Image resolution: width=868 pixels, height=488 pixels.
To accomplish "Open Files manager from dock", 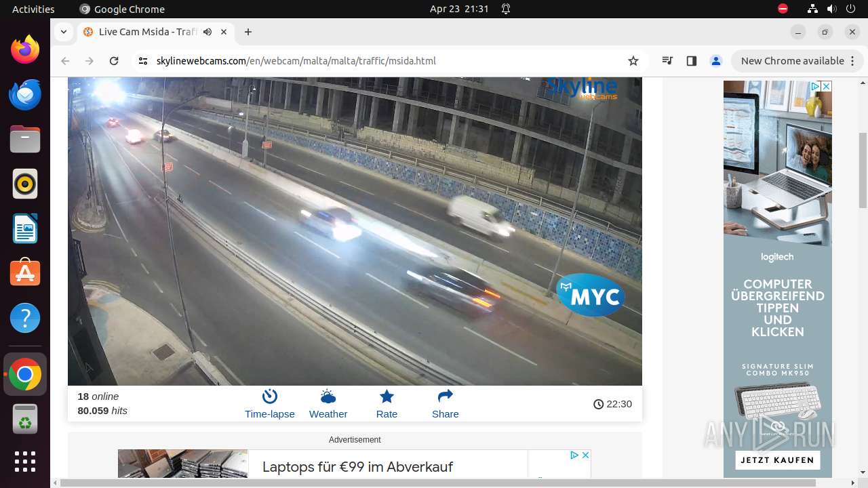I will click(x=25, y=139).
